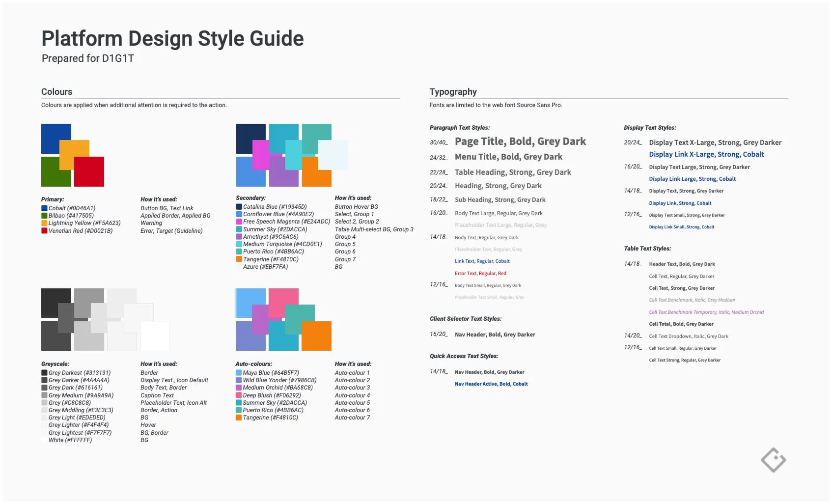Click 'Cell Text Dropdown, Italic, Grey Dark'
832x504 pixels.
(x=689, y=336)
